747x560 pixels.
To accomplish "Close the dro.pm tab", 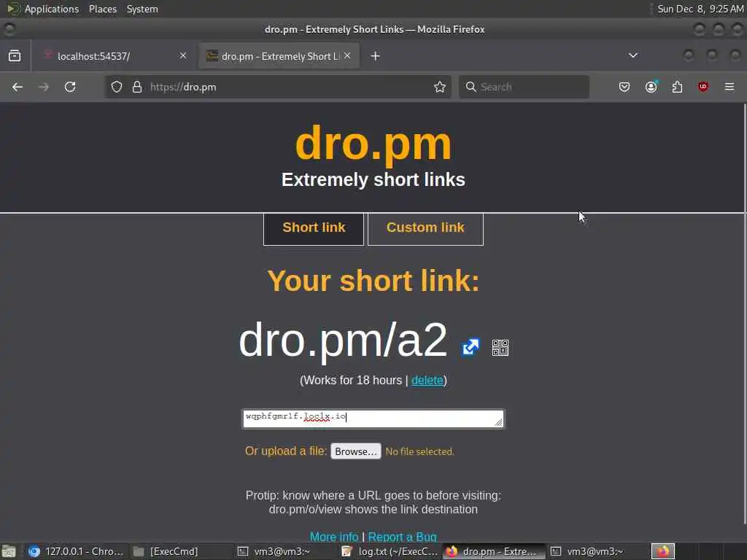I will tap(347, 55).
